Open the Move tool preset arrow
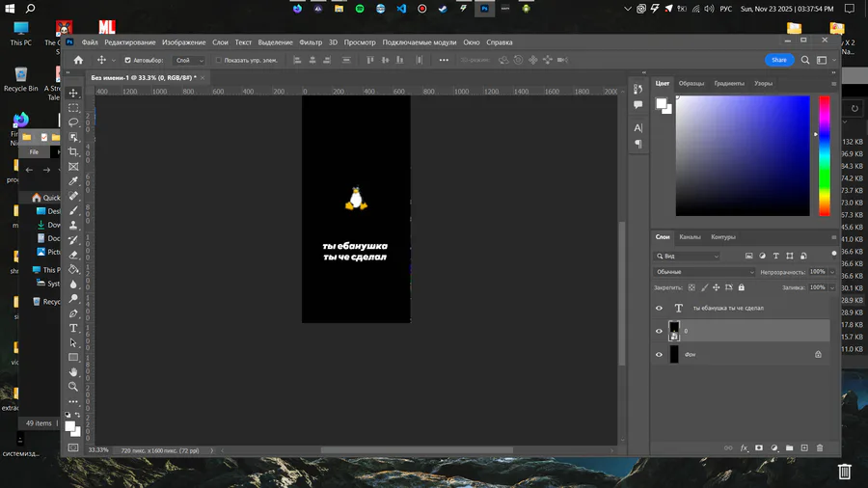Image resolution: width=868 pixels, height=488 pixels. click(x=114, y=61)
